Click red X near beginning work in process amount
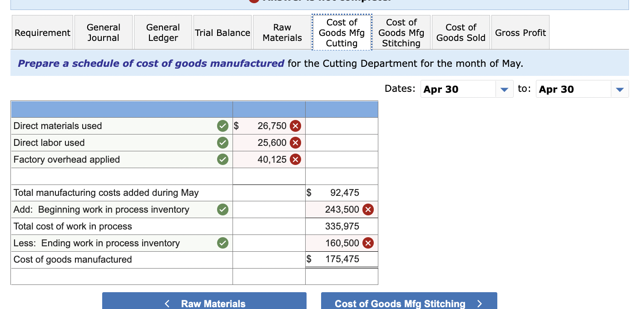This screenshot has width=644, height=309. 368,209
